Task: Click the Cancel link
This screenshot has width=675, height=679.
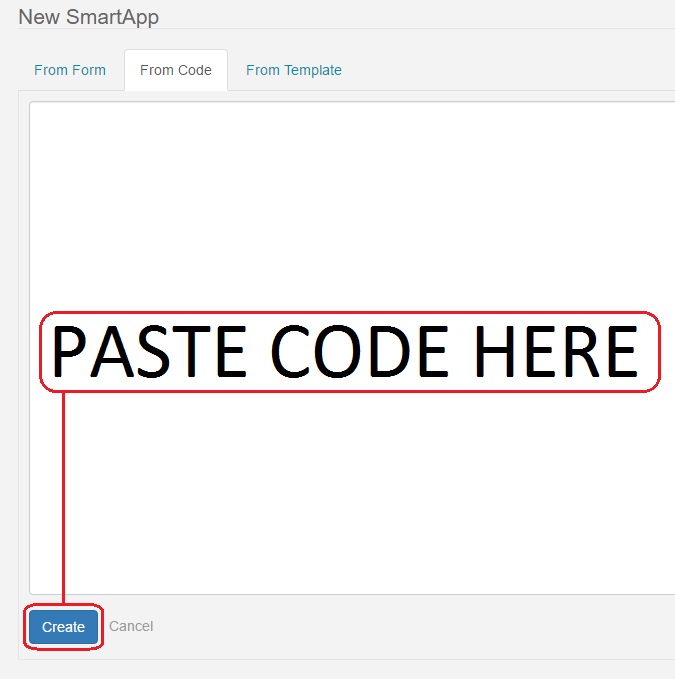Action: 131,626
